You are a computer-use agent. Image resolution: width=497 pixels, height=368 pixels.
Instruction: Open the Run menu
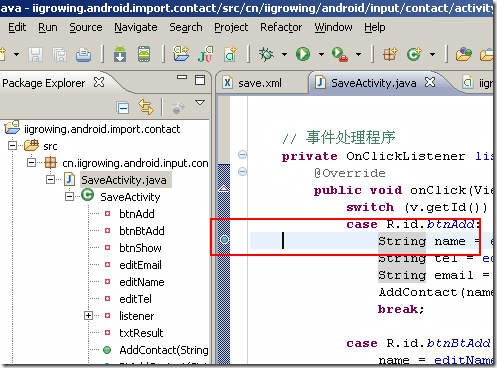(48, 27)
